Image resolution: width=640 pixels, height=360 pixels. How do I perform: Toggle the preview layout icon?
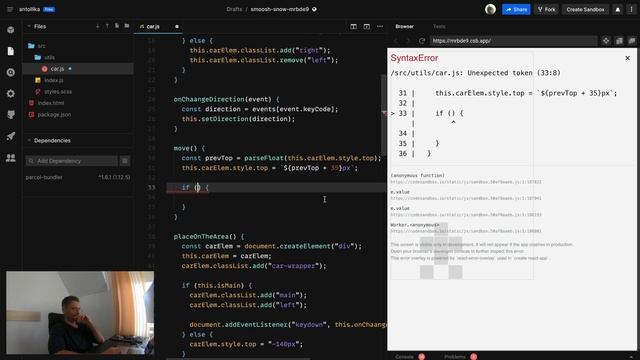[x=367, y=27]
